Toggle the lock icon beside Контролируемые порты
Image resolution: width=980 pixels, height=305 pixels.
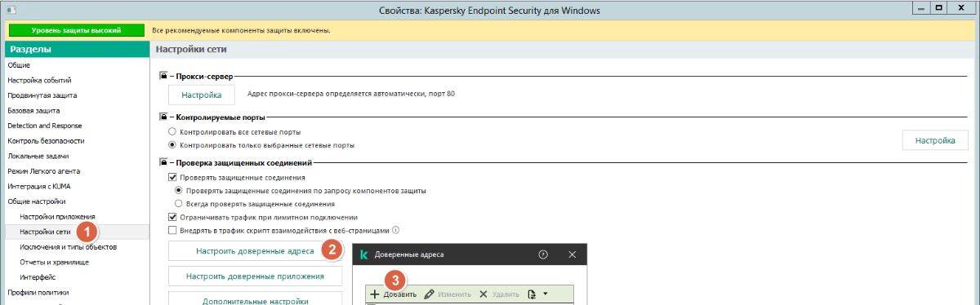[x=163, y=117]
